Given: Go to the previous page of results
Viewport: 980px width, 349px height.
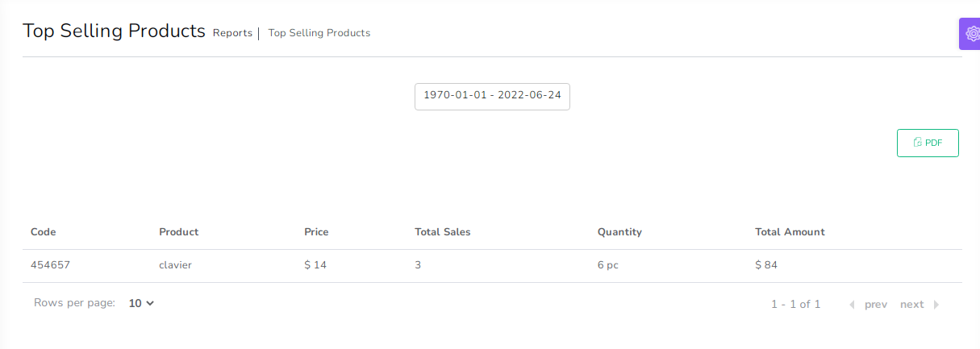Looking at the screenshot, I should (869, 305).
